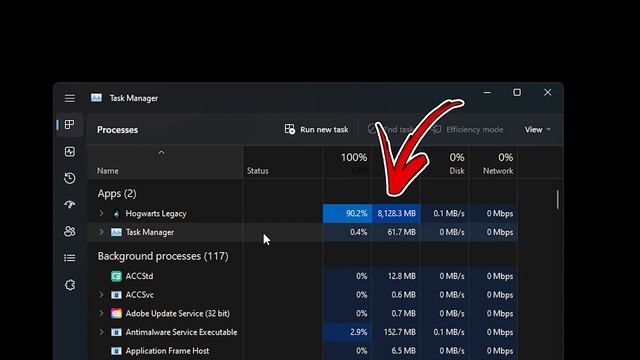The height and width of the screenshot is (360, 640).
Task: Minimize the Task Manager window
Action: [x=487, y=93]
